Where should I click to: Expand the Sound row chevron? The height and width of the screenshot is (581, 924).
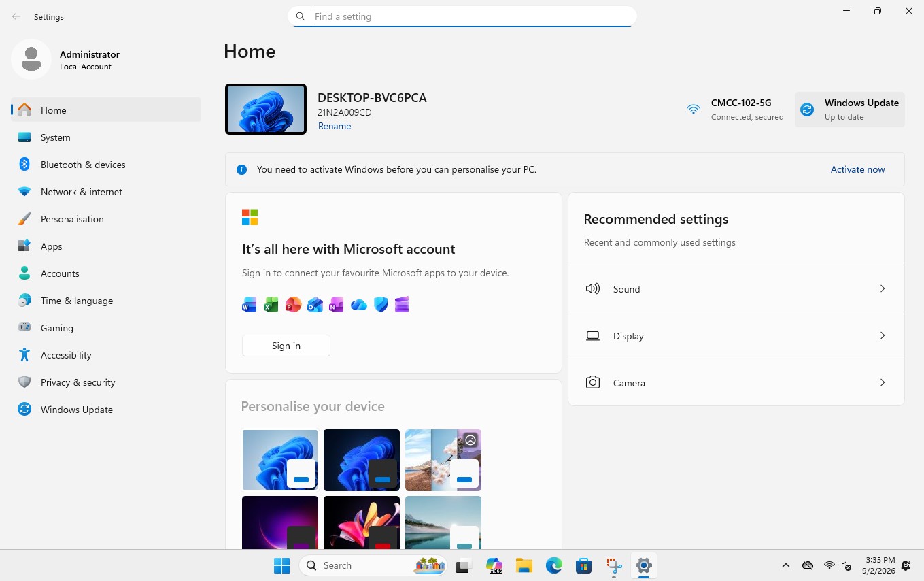click(883, 288)
